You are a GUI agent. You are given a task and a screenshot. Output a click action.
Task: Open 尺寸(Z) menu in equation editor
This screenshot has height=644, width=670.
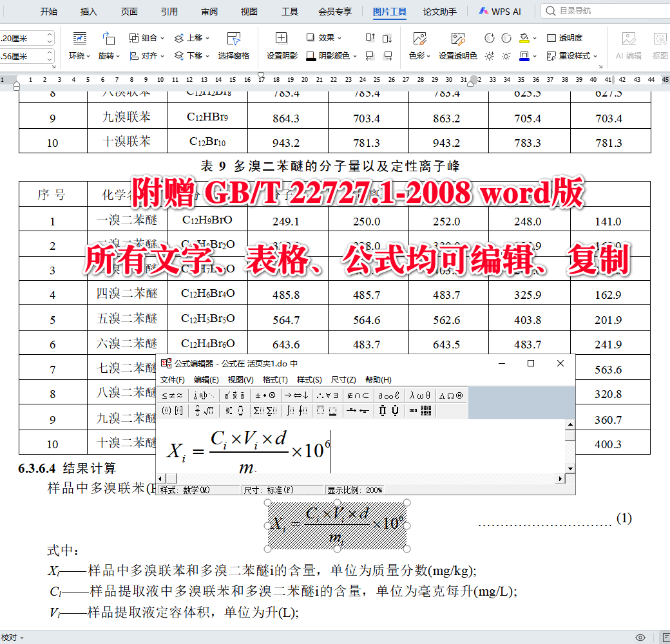pyautogui.click(x=343, y=380)
